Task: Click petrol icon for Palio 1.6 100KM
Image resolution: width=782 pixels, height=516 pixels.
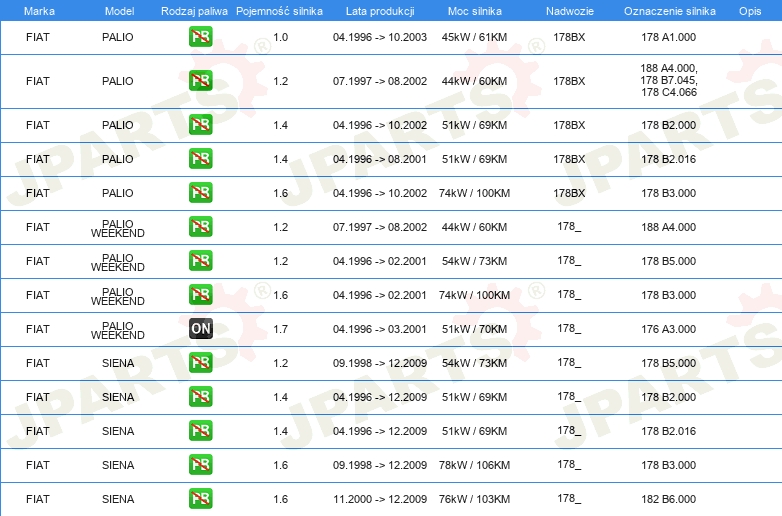Action: pyautogui.click(x=200, y=193)
